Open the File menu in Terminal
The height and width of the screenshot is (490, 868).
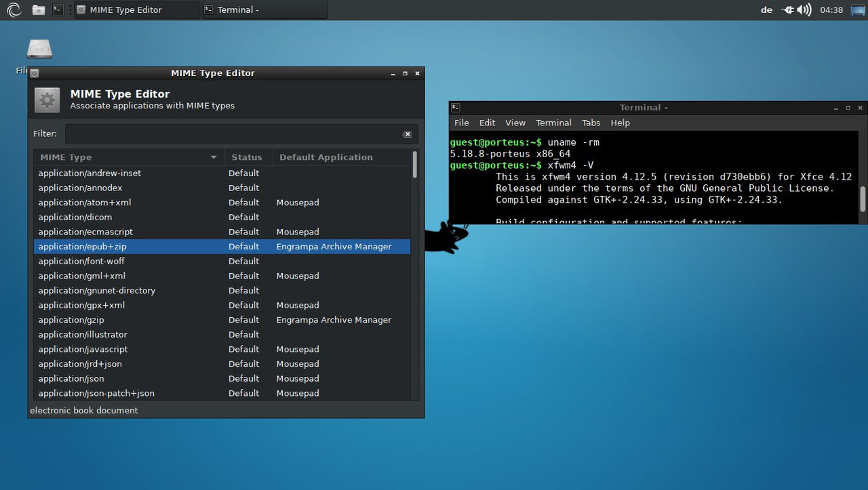462,123
